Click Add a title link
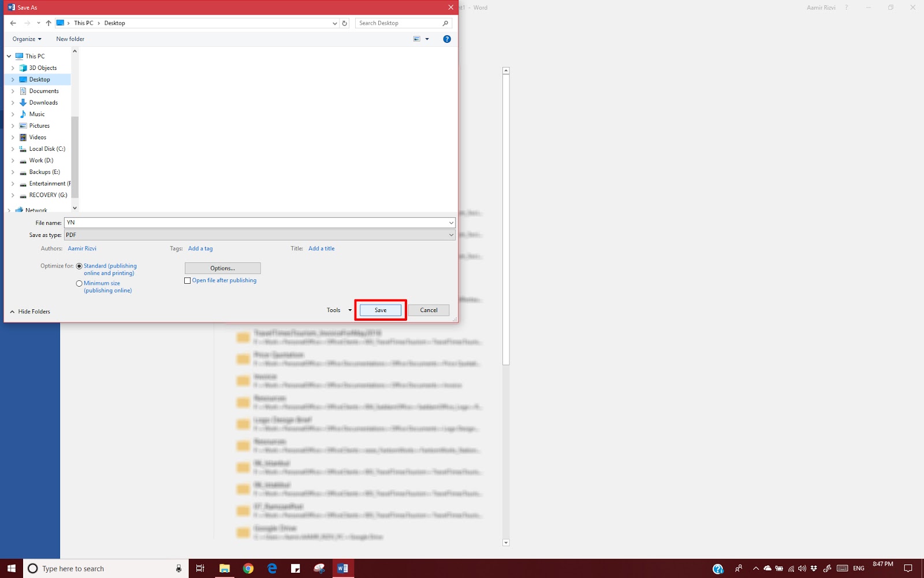The width and height of the screenshot is (924, 578). pyautogui.click(x=321, y=249)
